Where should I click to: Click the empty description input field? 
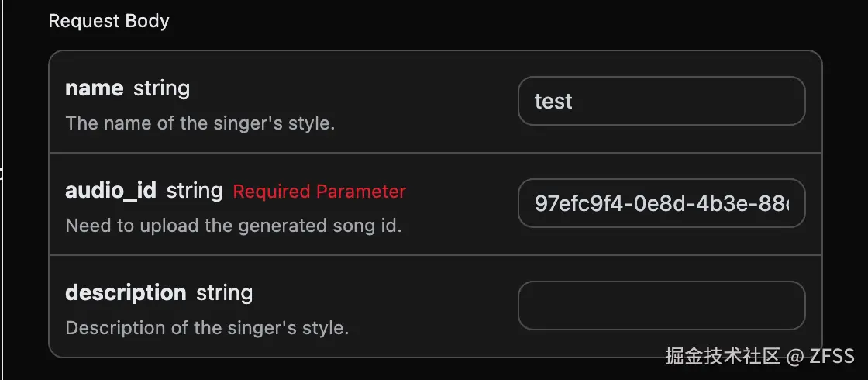pos(661,306)
